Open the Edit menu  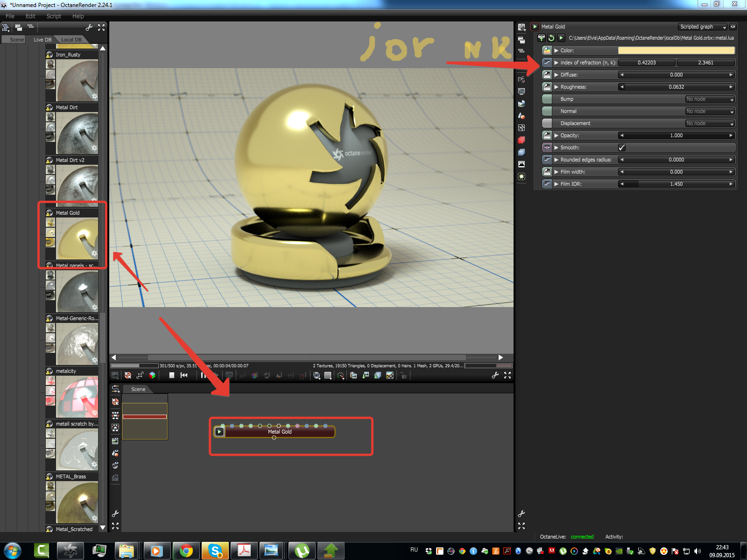(30, 16)
